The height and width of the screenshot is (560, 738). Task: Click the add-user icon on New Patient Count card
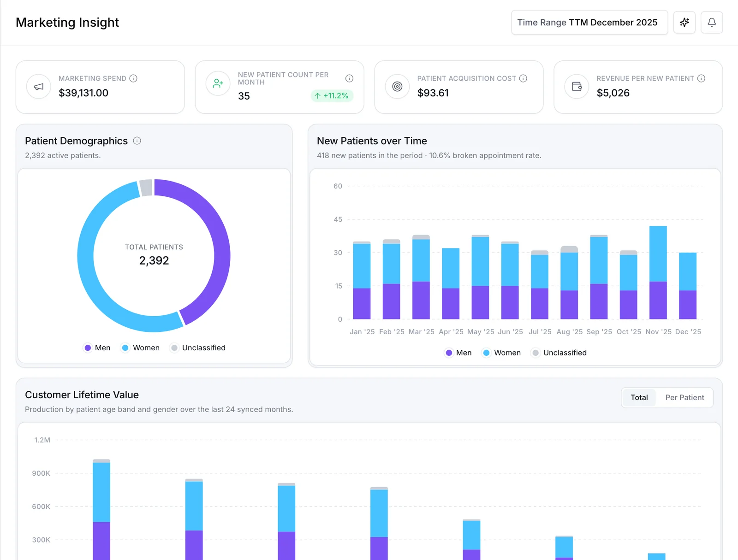[218, 83]
